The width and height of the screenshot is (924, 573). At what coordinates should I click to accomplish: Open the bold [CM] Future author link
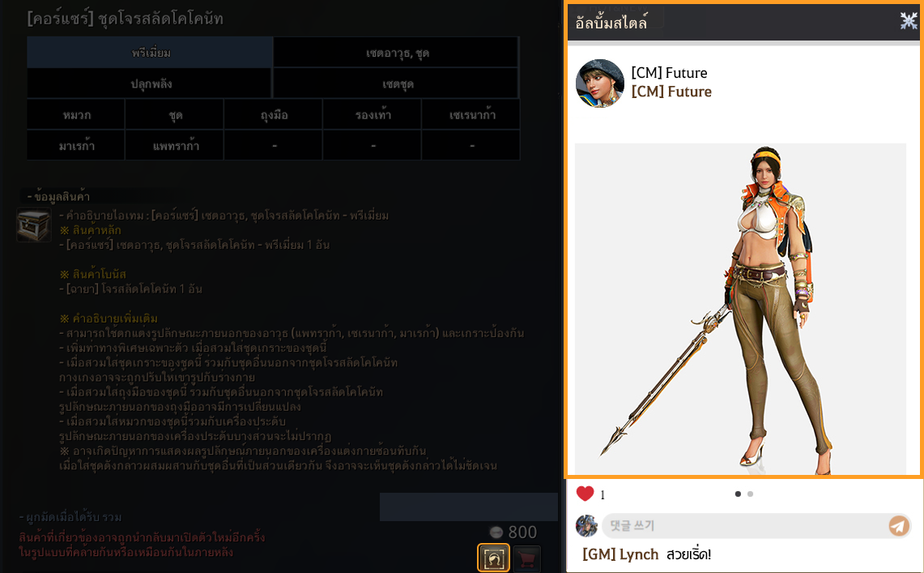click(x=671, y=92)
